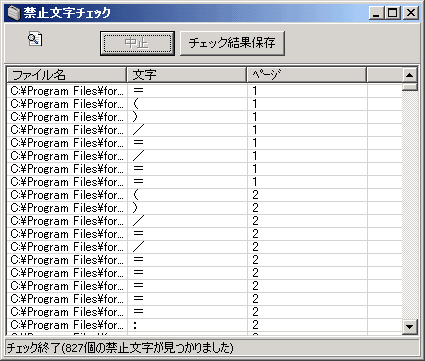The image size is (425, 361).
Task: Select the first row with ＝ on page 1
Action: coord(204,91)
